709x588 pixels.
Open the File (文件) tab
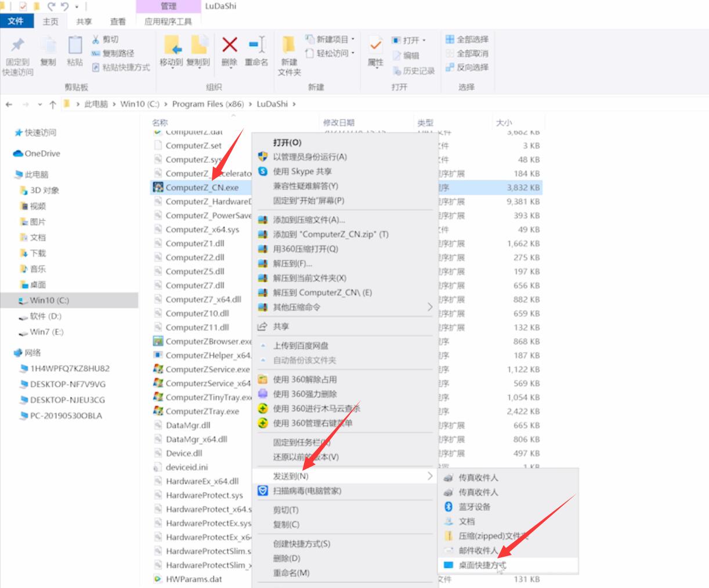click(16, 21)
